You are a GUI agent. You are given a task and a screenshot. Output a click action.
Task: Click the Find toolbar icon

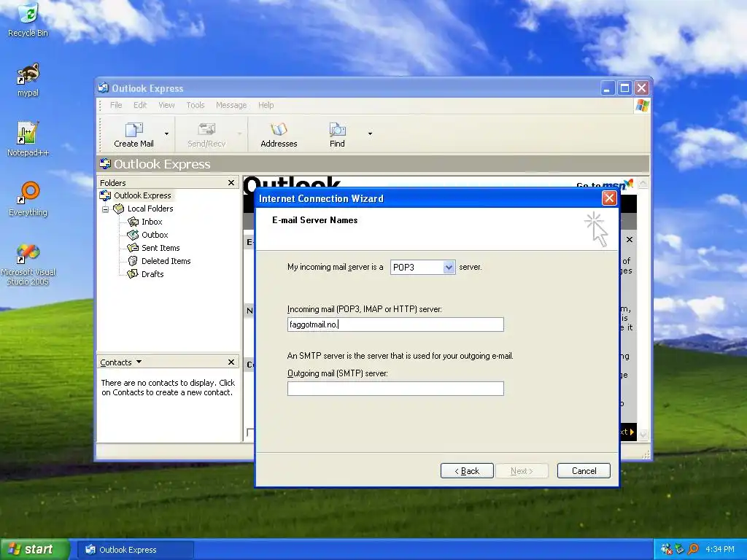337,135
